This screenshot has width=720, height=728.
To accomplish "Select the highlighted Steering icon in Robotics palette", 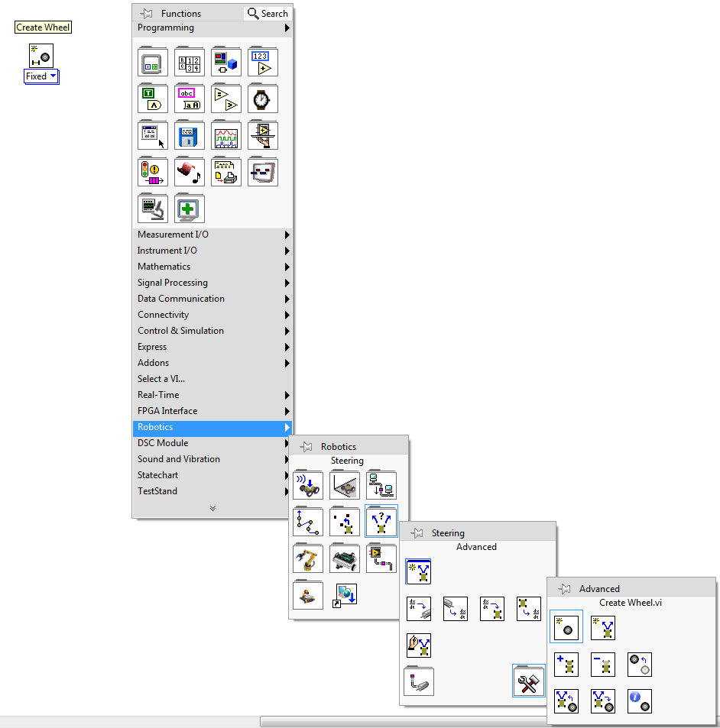I will pyautogui.click(x=381, y=522).
